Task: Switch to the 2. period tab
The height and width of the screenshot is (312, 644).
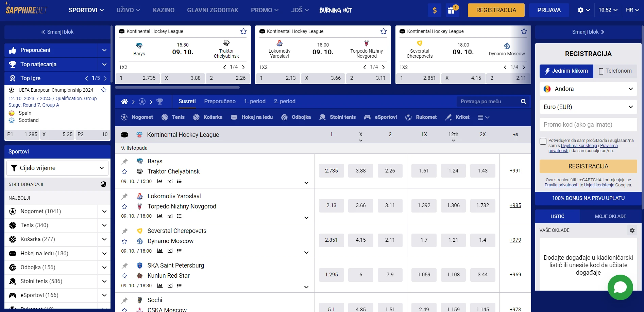Action: (285, 102)
